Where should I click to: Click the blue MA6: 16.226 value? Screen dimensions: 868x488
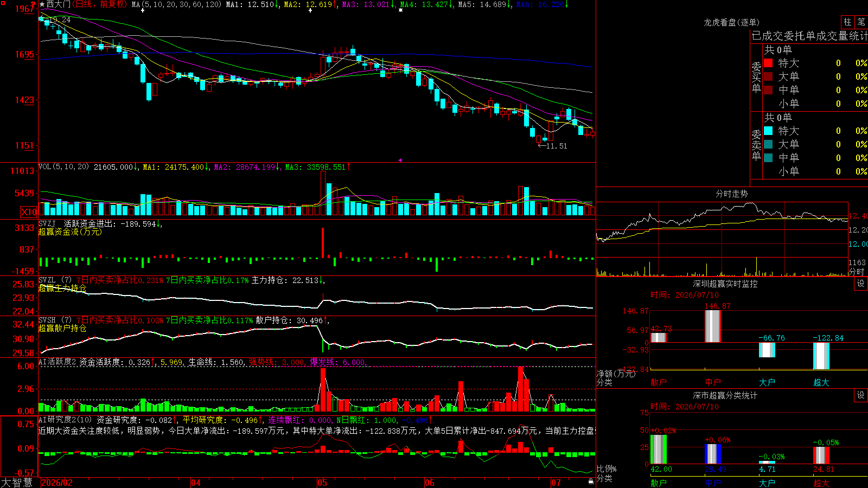[x=542, y=4]
